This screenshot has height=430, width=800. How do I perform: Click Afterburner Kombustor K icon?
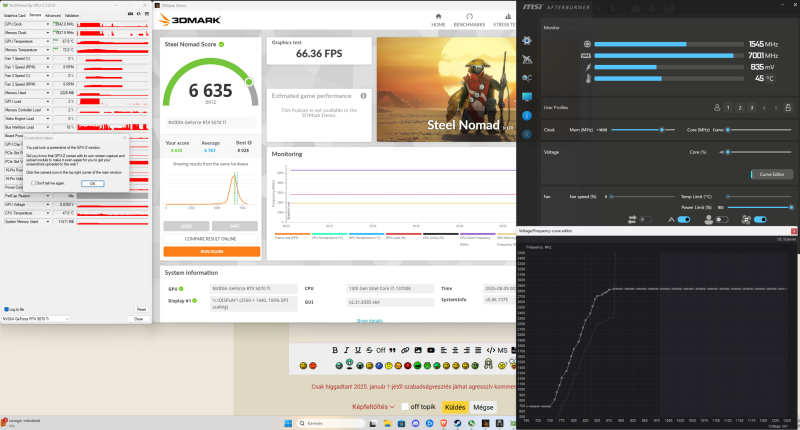(527, 135)
